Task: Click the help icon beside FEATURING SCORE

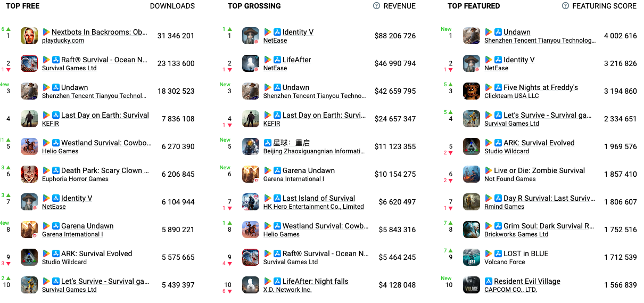Action: click(566, 6)
